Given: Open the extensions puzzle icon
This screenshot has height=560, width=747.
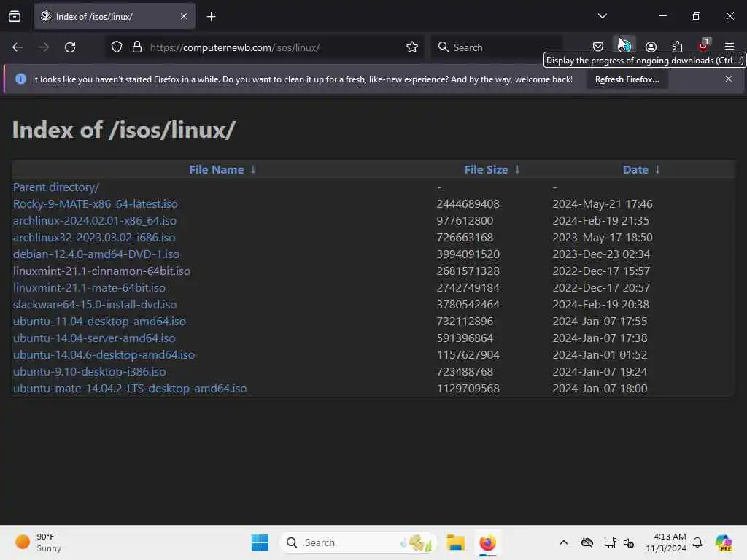Looking at the screenshot, I should [x=677, y=47].
